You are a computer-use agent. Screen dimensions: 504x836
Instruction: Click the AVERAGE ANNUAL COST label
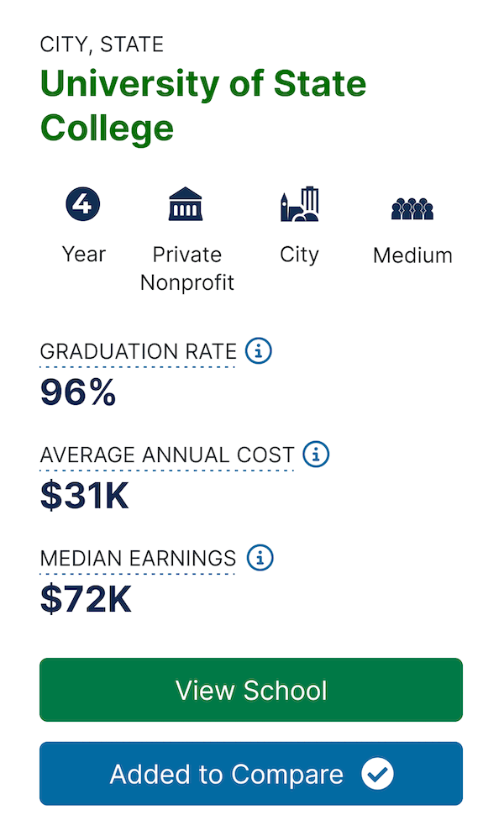click(x=167, y=455)
